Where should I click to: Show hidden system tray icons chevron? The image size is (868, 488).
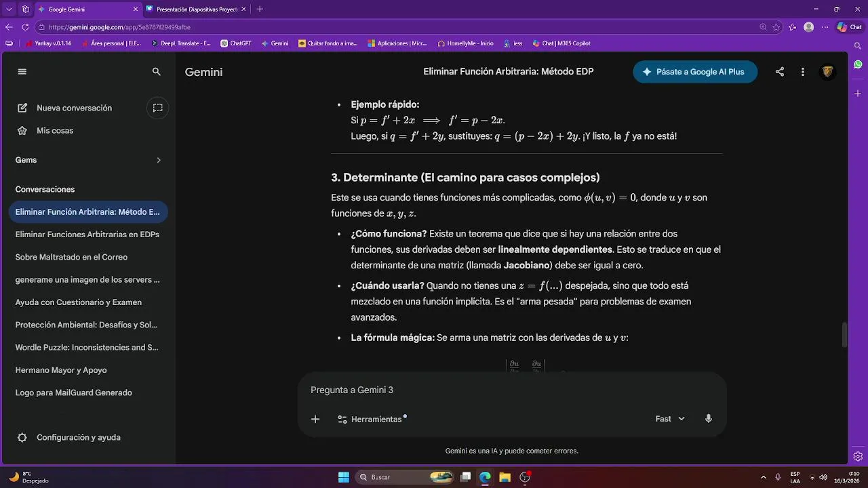point(764,477)
